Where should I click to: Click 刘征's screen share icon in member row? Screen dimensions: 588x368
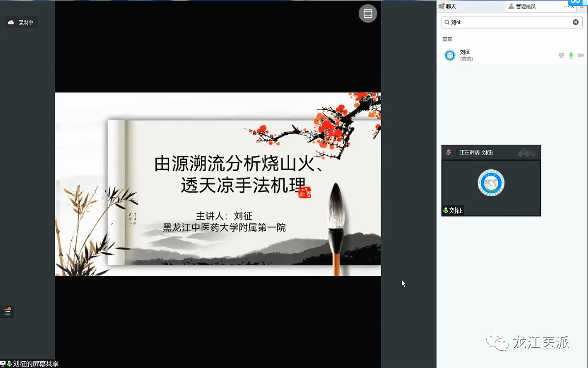point(561,55)
